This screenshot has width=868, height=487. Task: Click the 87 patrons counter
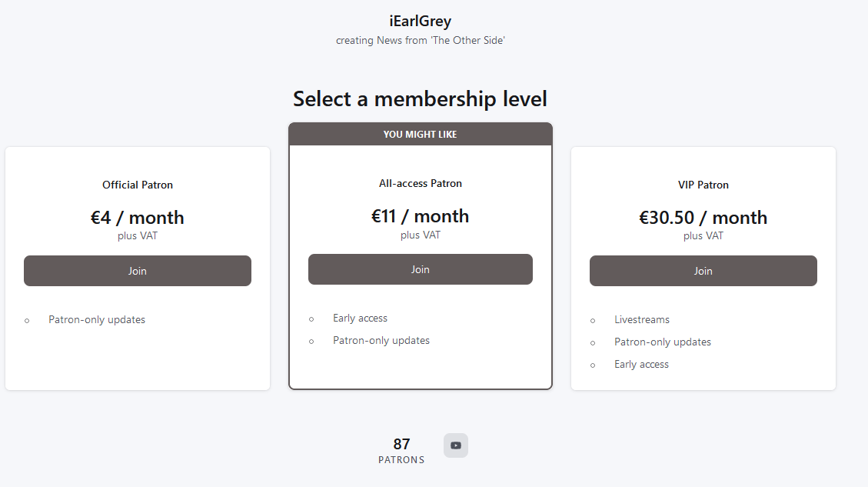[401, 450]
